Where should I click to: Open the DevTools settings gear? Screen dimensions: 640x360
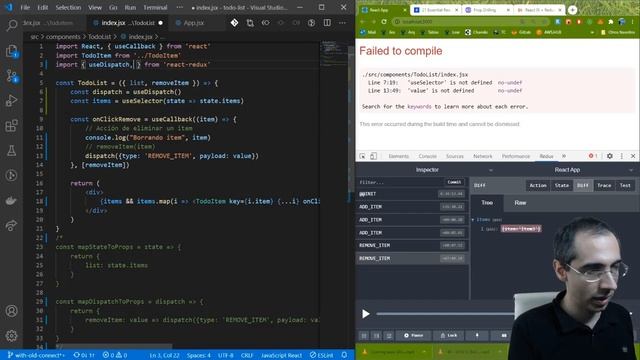(x=610, y=156)
